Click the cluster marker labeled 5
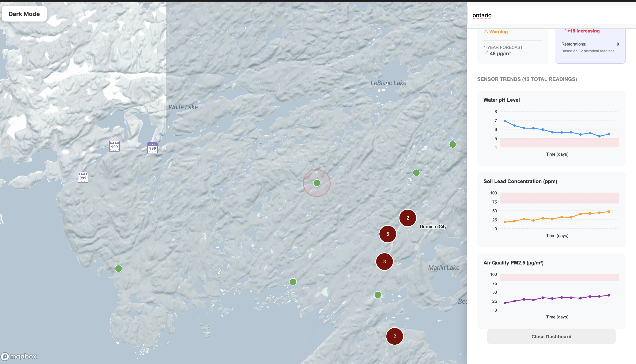The width and height of the screenshot is (636, 364). pyautogui.click(x=387, y=234)
